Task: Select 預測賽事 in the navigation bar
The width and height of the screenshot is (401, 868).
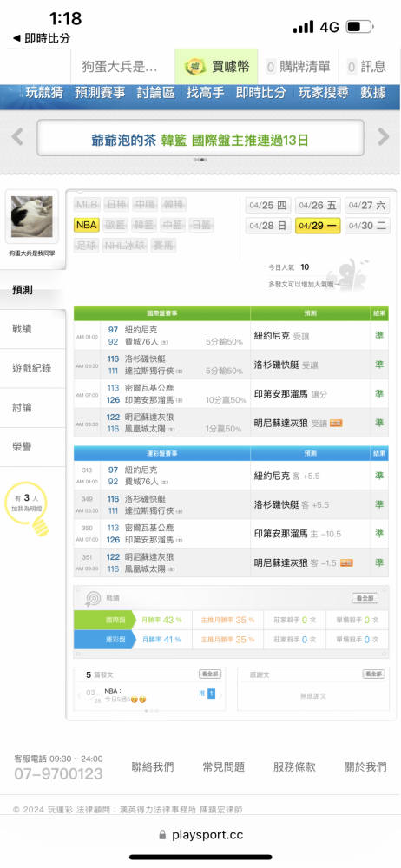Action: coord(101,93)
